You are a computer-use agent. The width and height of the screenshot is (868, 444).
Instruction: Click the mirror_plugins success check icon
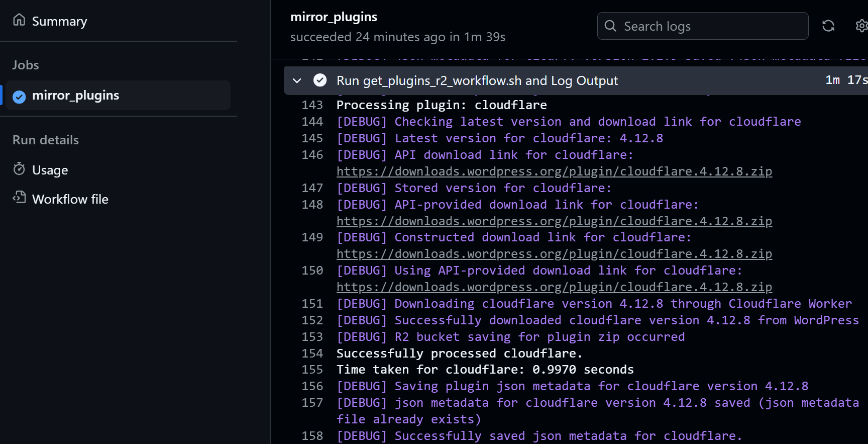point(19,97)
